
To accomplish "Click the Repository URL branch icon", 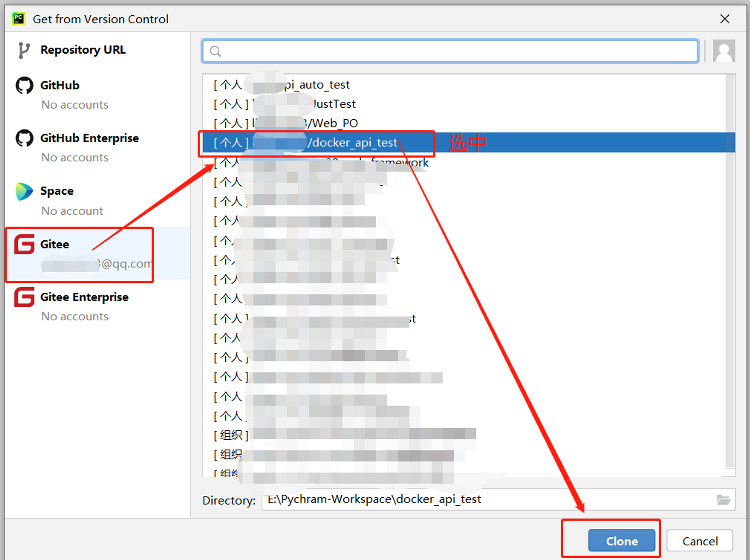I will tap(24, 50).
